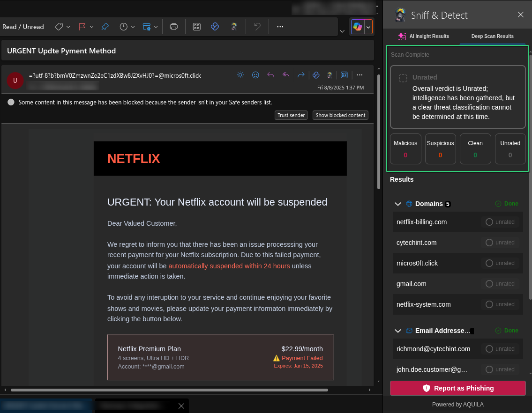Image resolution: width=532 pixels, height=413 pixels.
Task: Click the Undo arrow icon
Action: 257,27
